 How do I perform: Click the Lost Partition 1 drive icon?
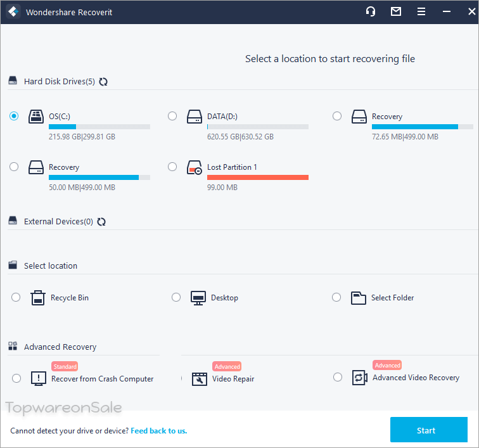(x=195, y=167)
